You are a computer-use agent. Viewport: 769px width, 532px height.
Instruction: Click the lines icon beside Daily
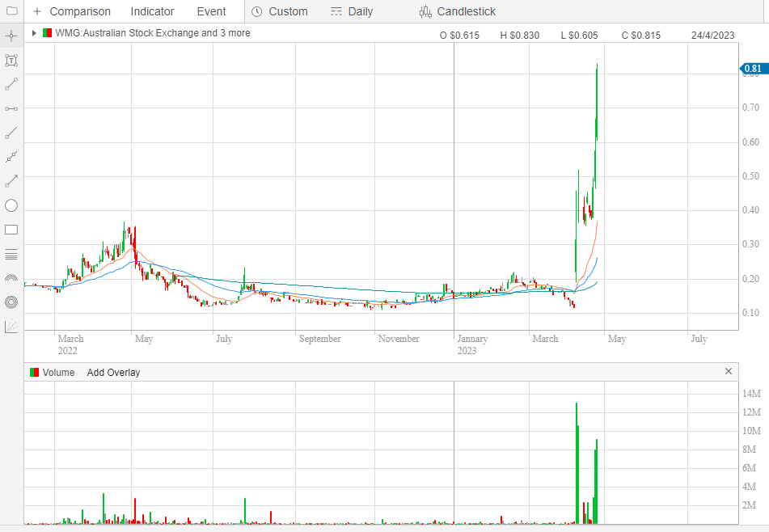tap(336, 11)
